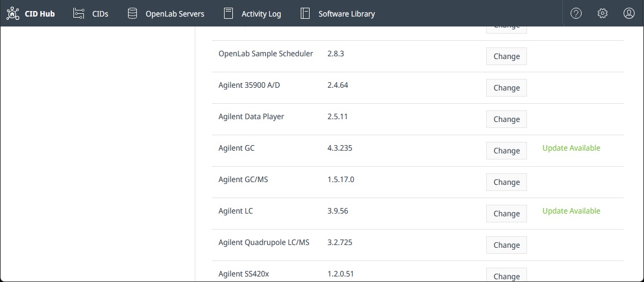Click version 2.4.64
The width and height of the screenshot is (644, 282).
338,85
